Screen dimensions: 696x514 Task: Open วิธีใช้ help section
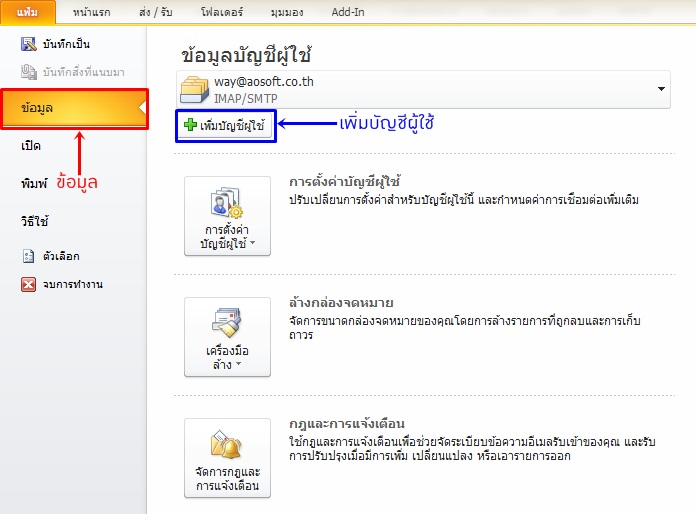35,221
